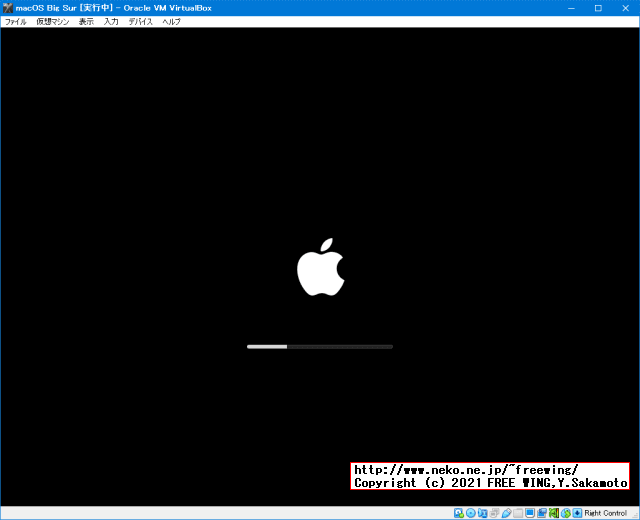
Task: Click the recording status icon
Action: (x=542, y=513)
